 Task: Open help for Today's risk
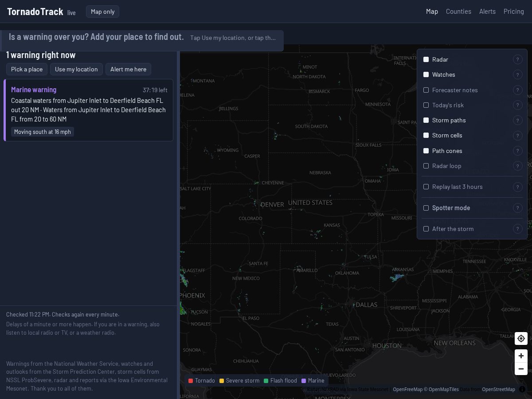pos(517,105)
